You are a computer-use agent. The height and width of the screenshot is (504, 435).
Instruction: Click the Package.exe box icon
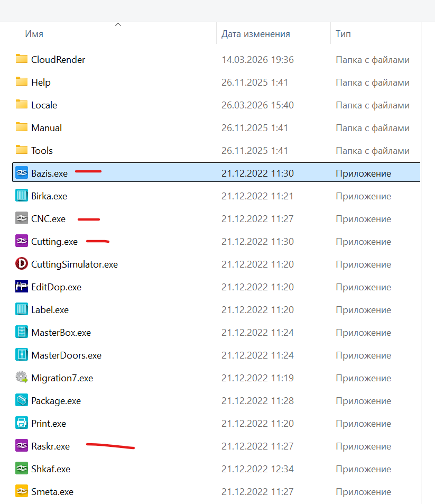coord(22,400)
